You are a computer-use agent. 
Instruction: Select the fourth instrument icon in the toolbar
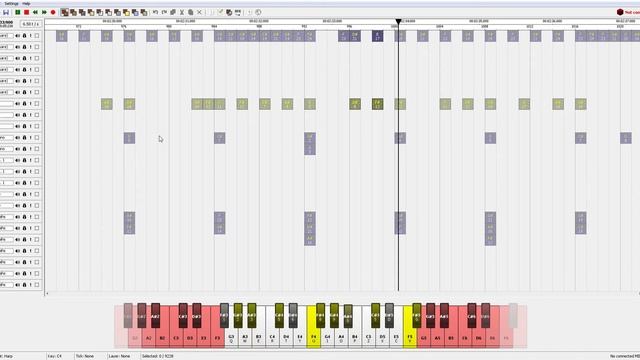[x=91, y=12]
